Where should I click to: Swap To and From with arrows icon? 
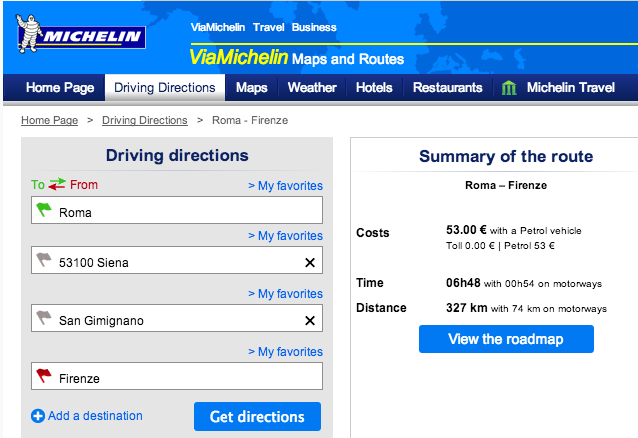click(x=57, y=184)
